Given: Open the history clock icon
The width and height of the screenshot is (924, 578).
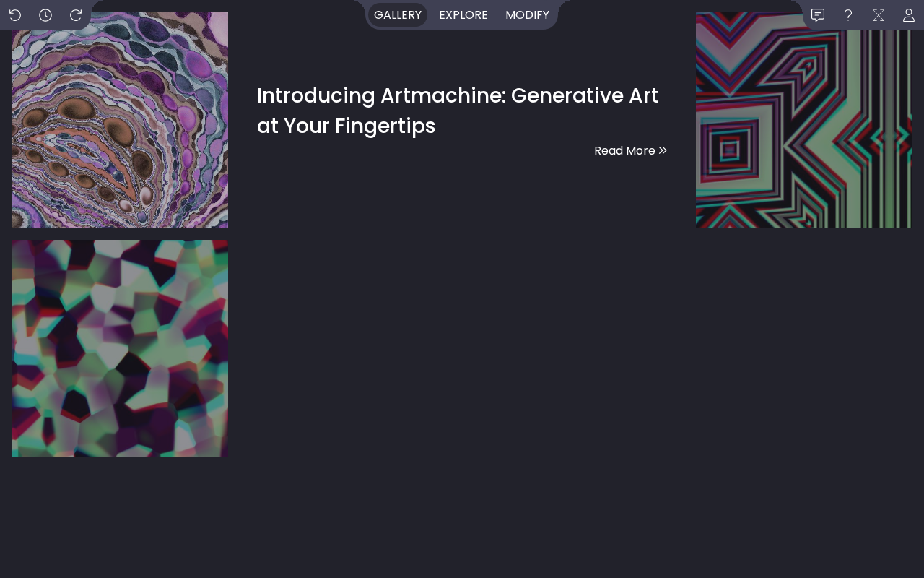Looking at the screenshot, I should point(45,15).
